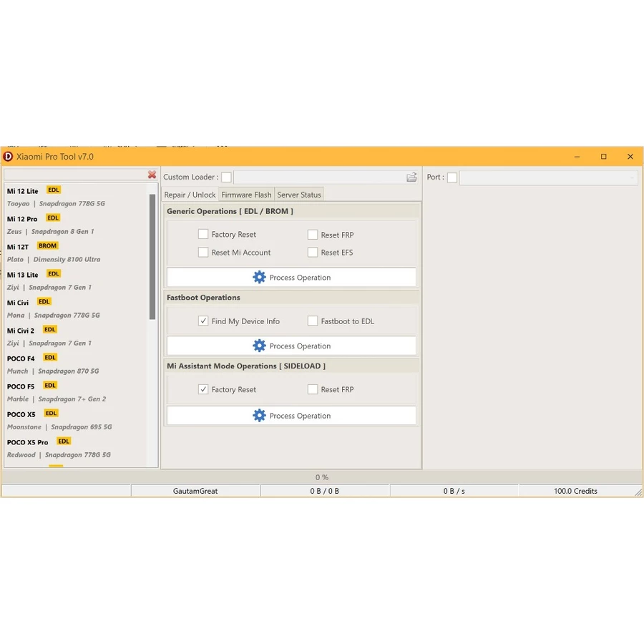Uncheck Factory Reset in Sideload section
Image resolution: width=644 pixels, height=644 pixels.
coord(203,389)
